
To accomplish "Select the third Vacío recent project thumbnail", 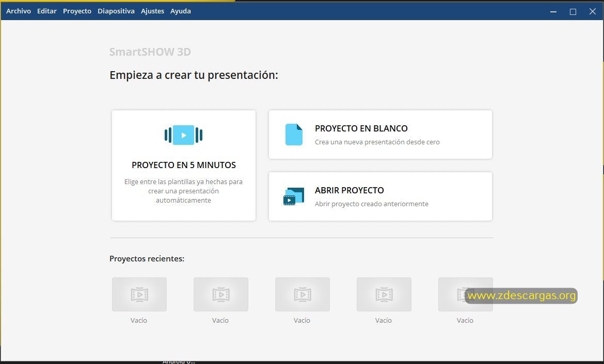I will (x=303, y=294).
